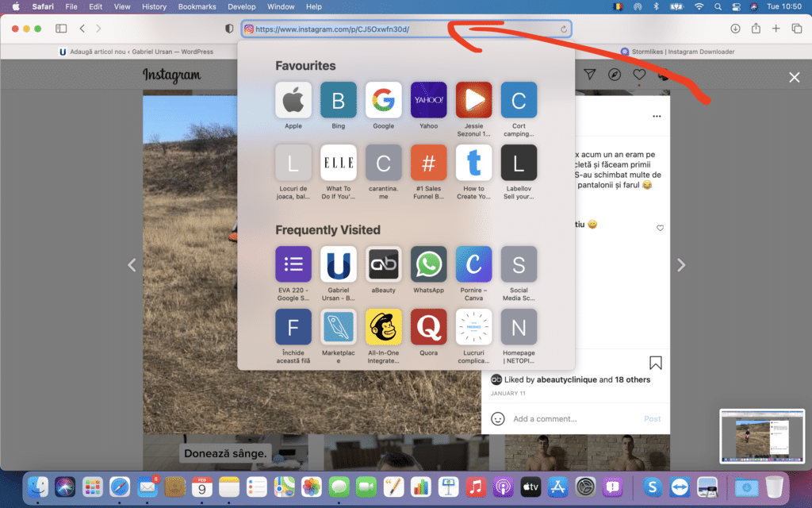Screen dimensions: 812x508
Task: Open the ELLE What To Do favourite
Action: pos(338,163)
